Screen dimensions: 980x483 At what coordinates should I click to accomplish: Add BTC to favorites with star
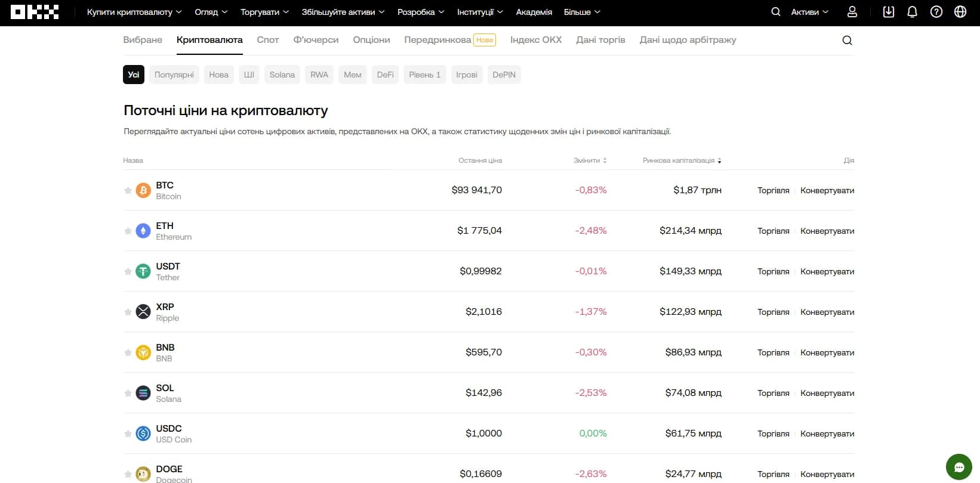[x=128, y=190]
